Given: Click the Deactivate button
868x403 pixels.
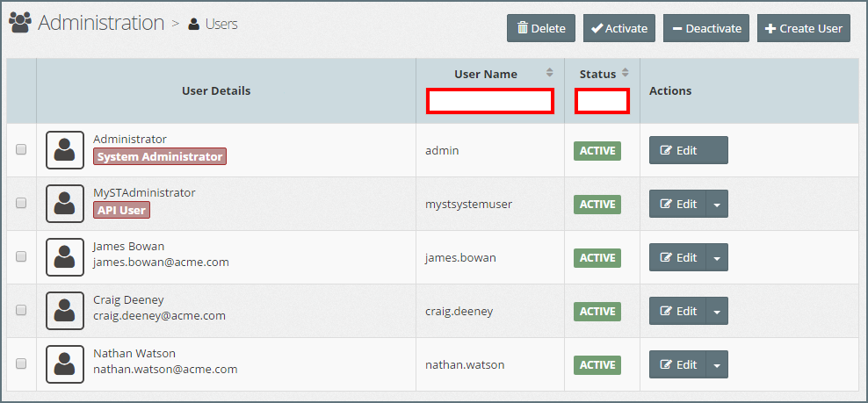Looking at the screenshot, I should [706, 28].
